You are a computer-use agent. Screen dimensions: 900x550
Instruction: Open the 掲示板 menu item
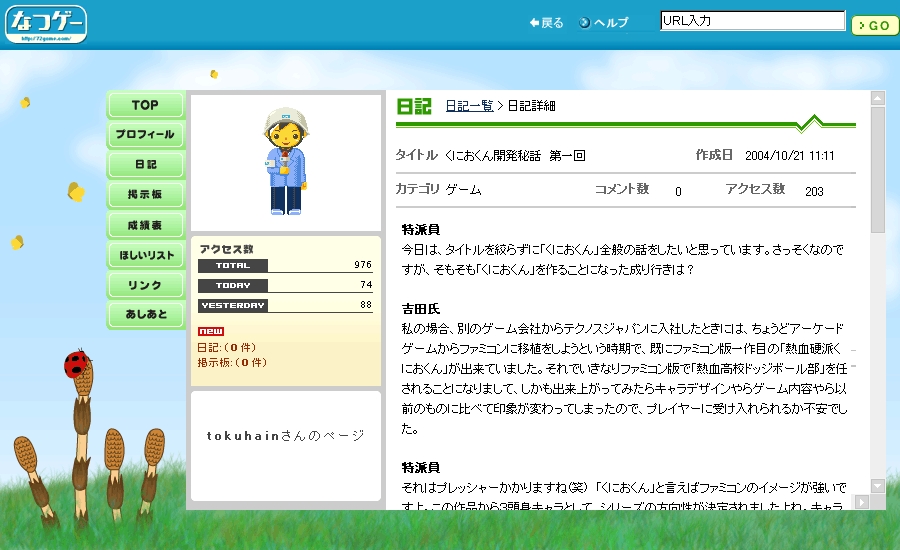[x=145, y=195]
